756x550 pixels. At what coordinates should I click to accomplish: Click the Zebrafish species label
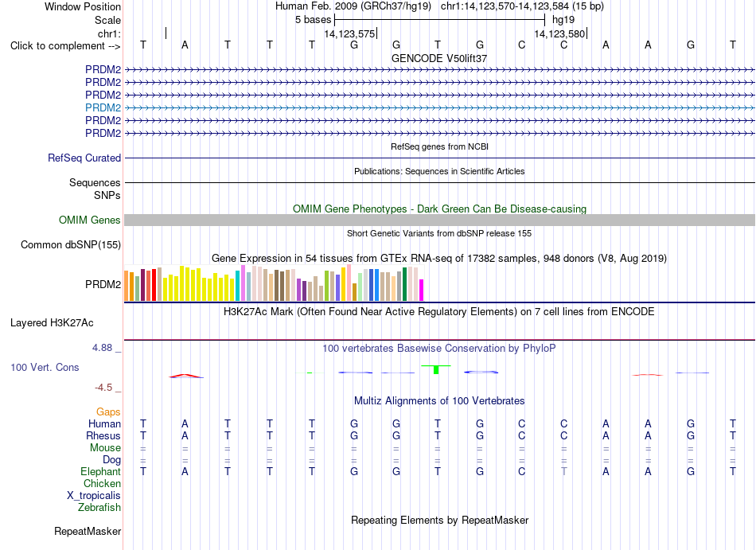click(x=99, y=508)
